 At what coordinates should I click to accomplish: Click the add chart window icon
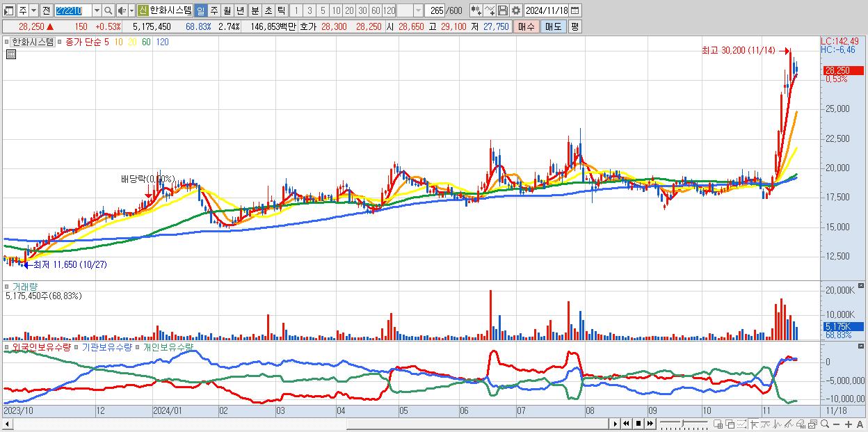(718, 424)
